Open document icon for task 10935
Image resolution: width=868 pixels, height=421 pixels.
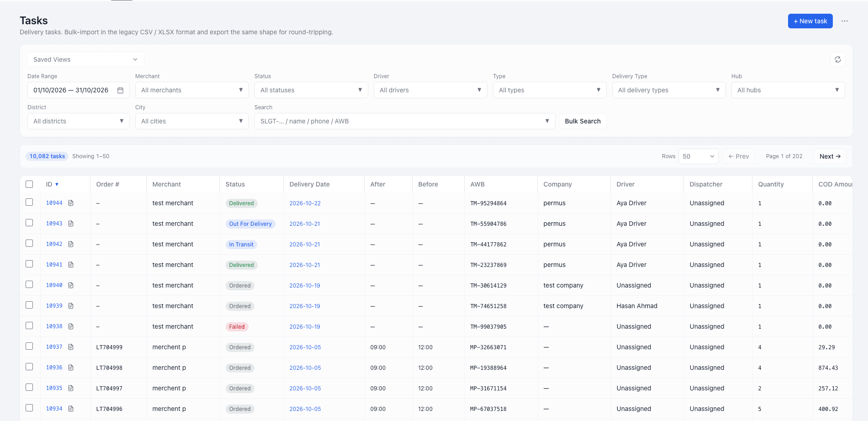[x=71, y=388]
